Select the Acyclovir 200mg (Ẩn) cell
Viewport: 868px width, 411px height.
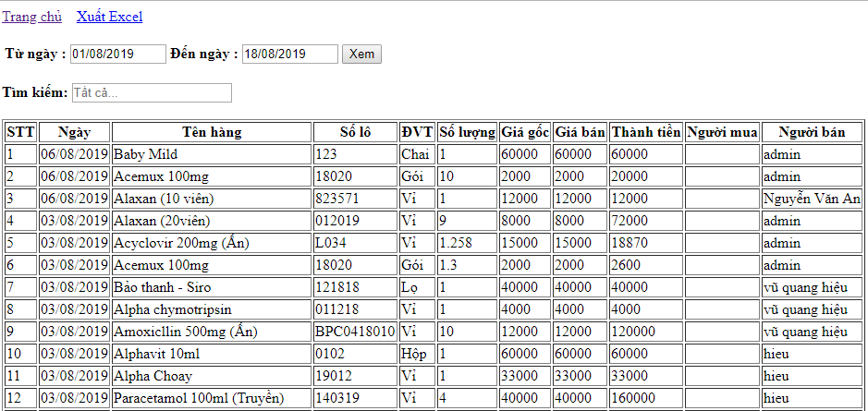point(212,243)
